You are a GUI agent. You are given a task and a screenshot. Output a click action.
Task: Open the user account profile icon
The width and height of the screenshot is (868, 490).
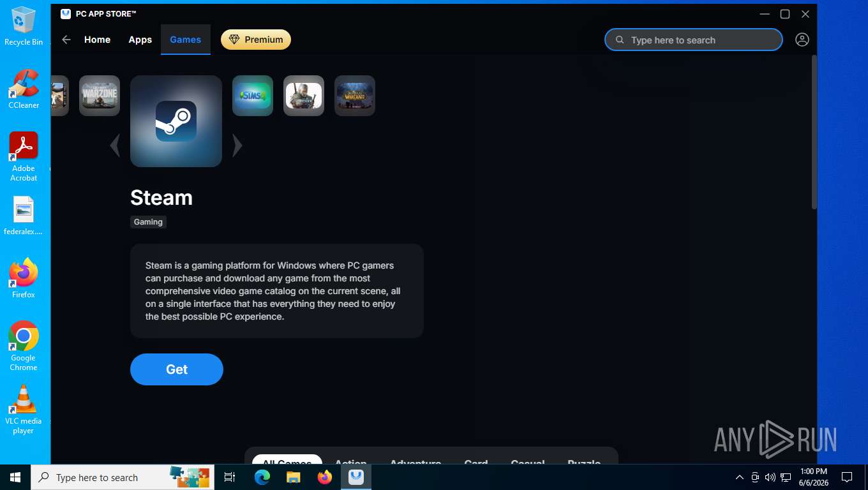point(802,40)
